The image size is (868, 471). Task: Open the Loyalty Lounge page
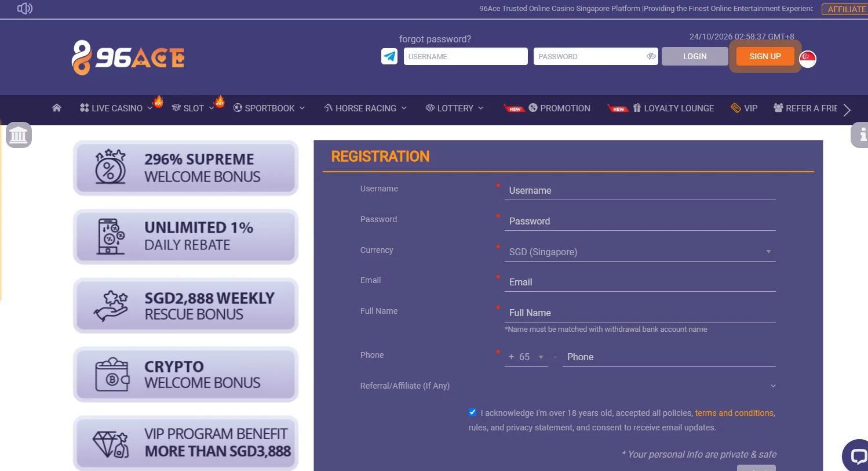(679, 108)
